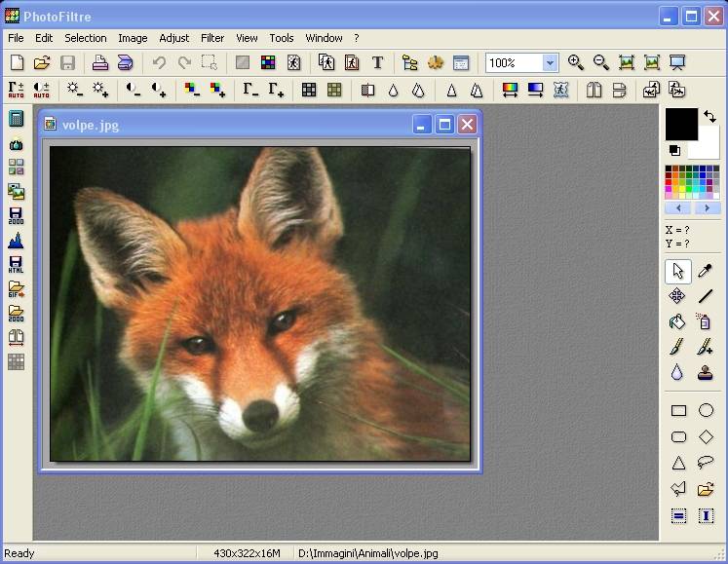Screen dimensions: 728x564
Task: Click the Print icon in toolbar
Action: 99,63
